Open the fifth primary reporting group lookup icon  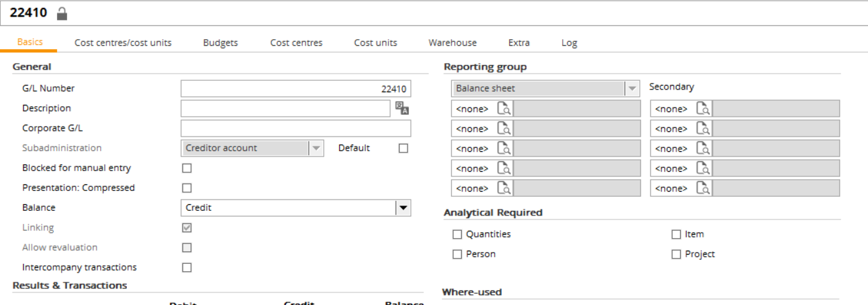(x=504, y=188)
